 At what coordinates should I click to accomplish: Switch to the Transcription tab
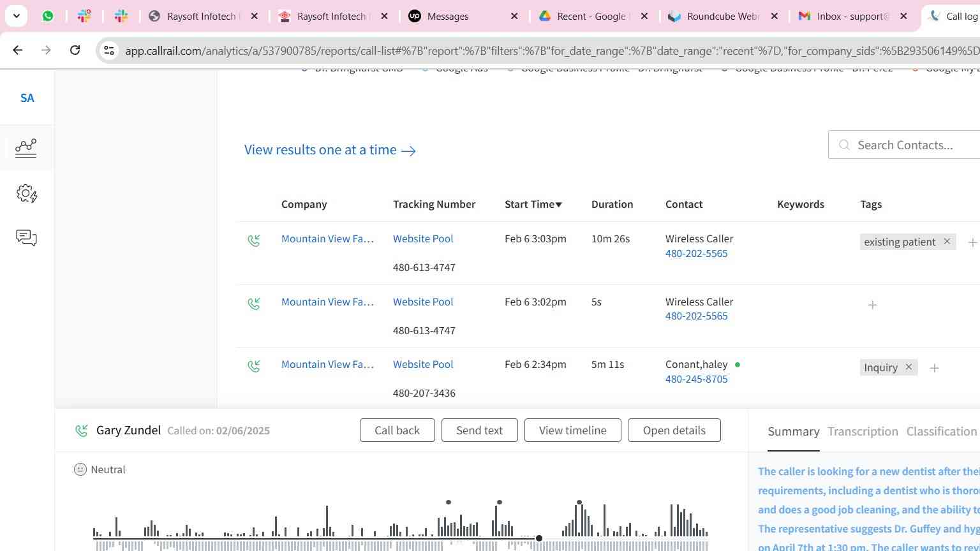tap(863, 432)
